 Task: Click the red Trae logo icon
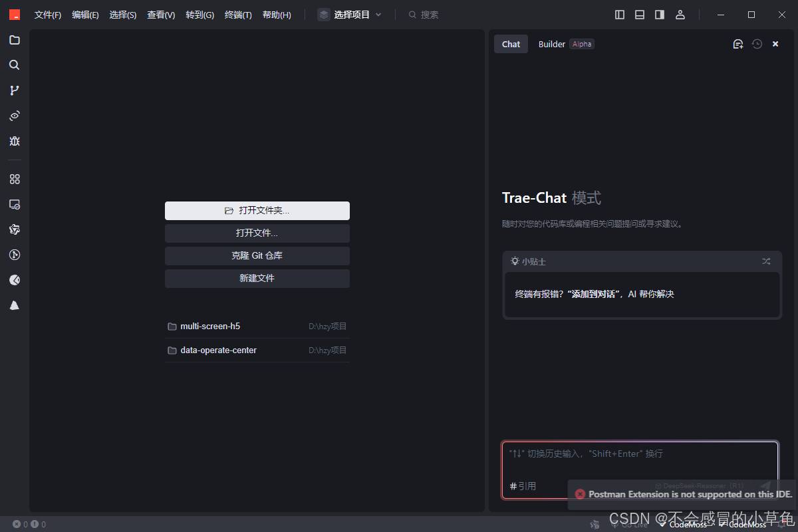point(15,15)
